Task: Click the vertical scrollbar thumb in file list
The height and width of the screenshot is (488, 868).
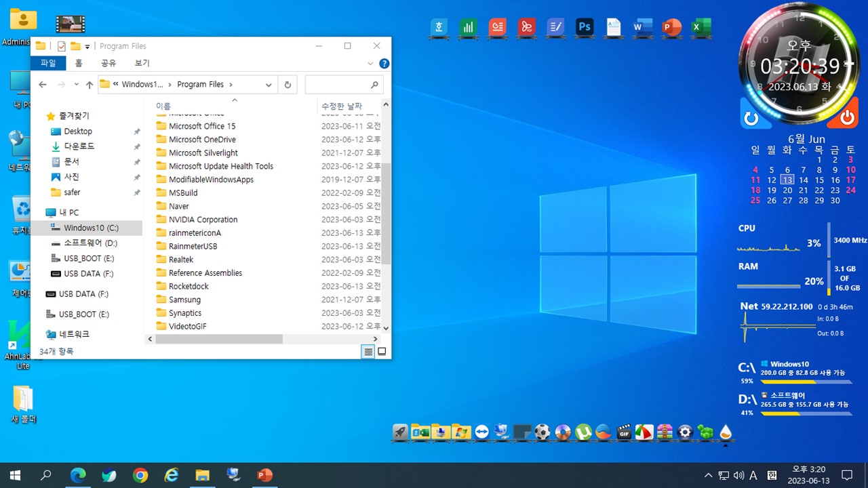Action: [x=386, y=212]
